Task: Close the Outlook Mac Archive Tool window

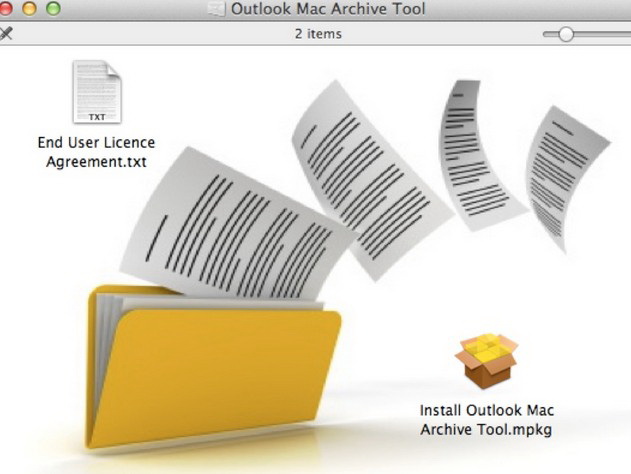Action: (4, 8)
